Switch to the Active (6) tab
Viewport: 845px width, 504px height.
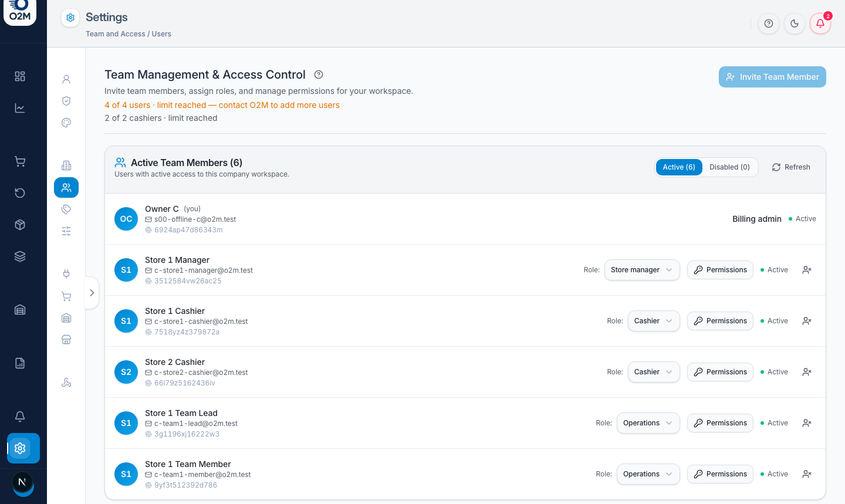679,167
